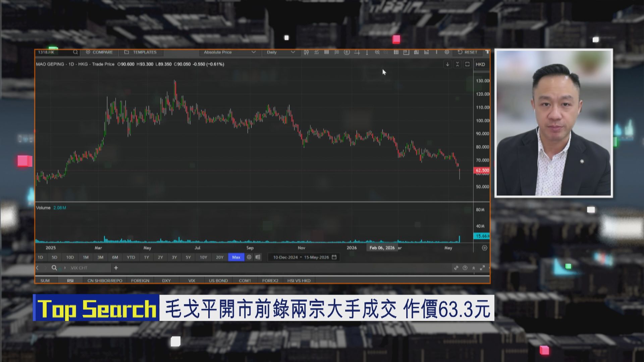The width and height of the screenshot is (644, 362).
Task: Switch to the US BOND tab
Action: tap(218, 281)
